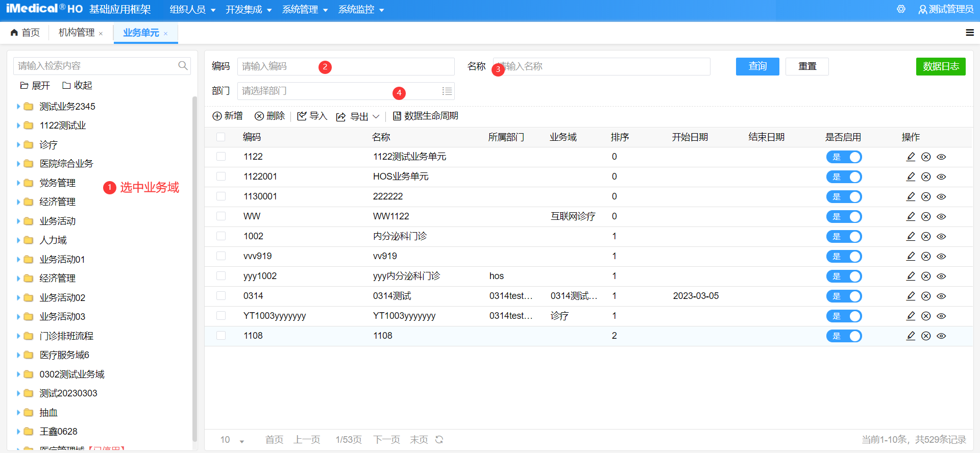Edit row WW with pencil icon
Image resolution: width=980 pixels, height=453 pixels.
pos(911,216)
